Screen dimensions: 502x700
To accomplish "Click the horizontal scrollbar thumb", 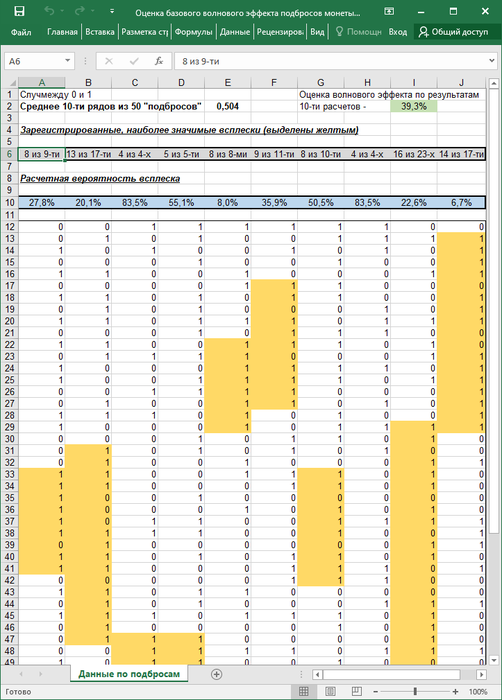I will (391, 674).
